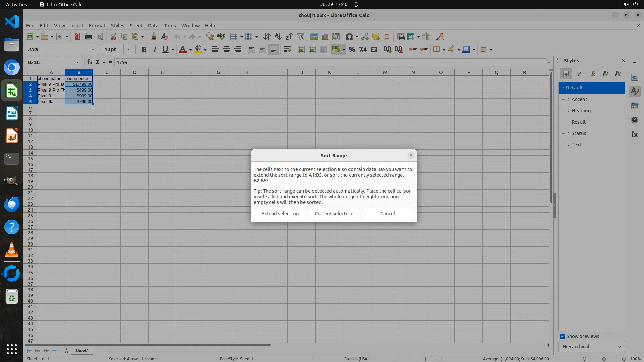Click the Merge and Center Cells icon

tap(301, 50)
